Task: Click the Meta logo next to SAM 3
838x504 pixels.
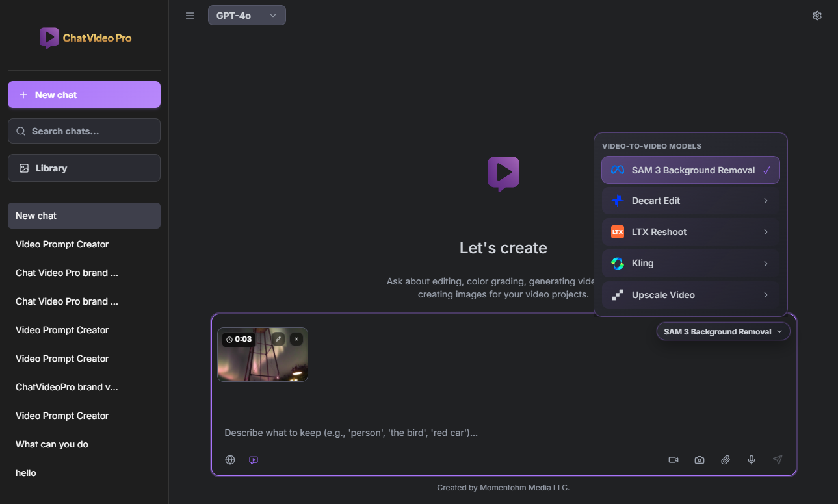Action: coord(618,170)
